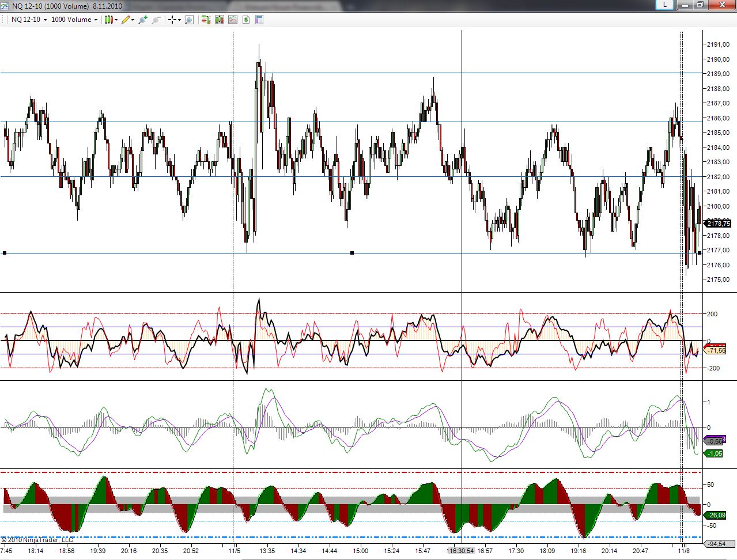Click the 11/5 date label on time axis

coord(235,551)
